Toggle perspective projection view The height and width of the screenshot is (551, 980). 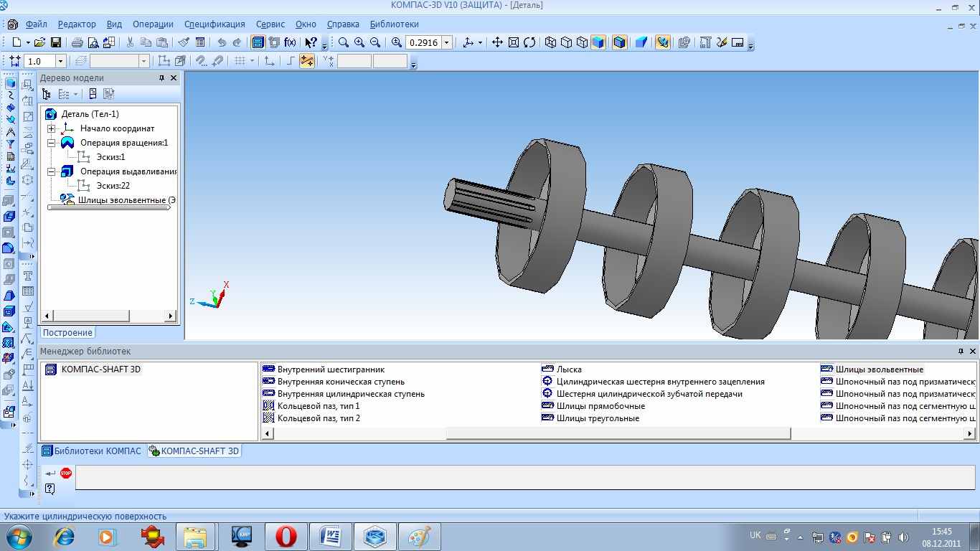pyautogui.click(x=641, y=42)
